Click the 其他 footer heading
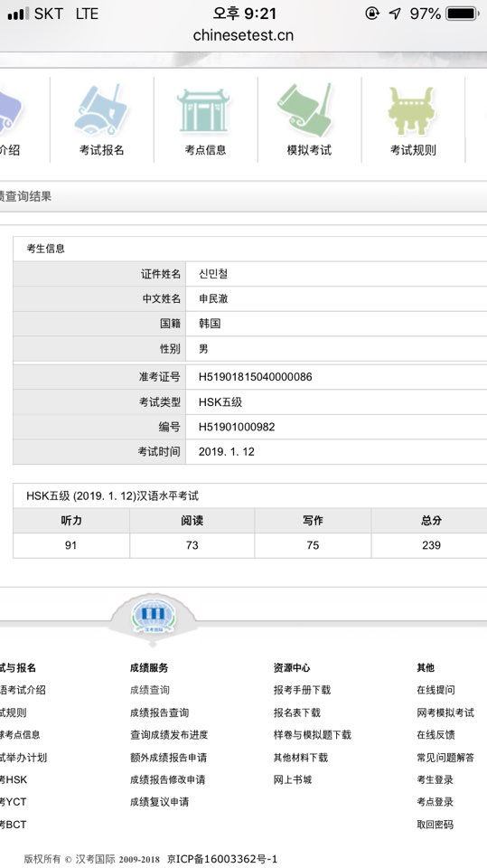487x868 pixels. pos(426,667)
